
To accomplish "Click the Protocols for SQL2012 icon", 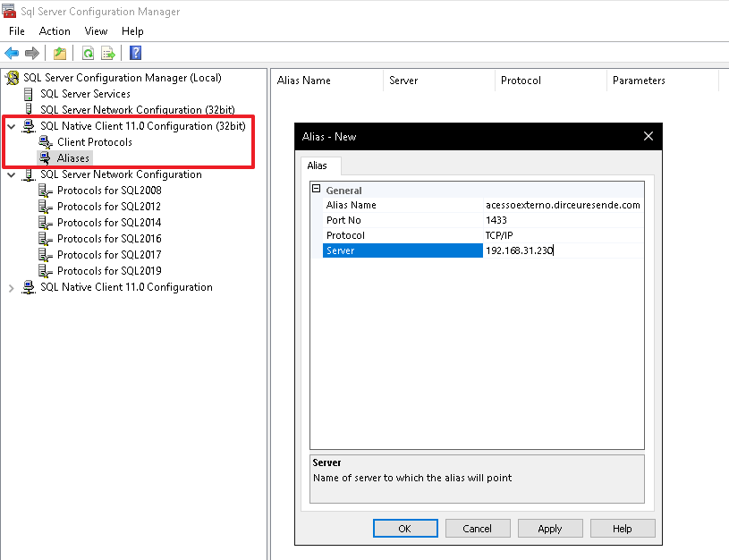I will point(45,207).
